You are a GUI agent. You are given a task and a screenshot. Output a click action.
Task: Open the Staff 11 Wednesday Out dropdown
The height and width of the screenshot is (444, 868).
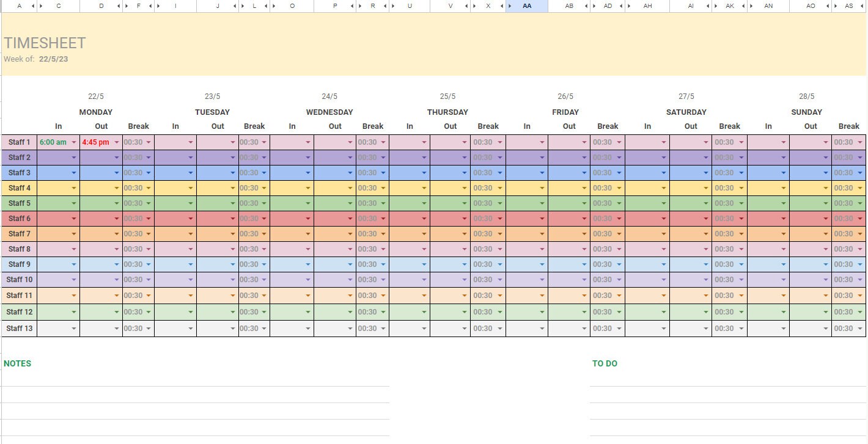(349, 295)
